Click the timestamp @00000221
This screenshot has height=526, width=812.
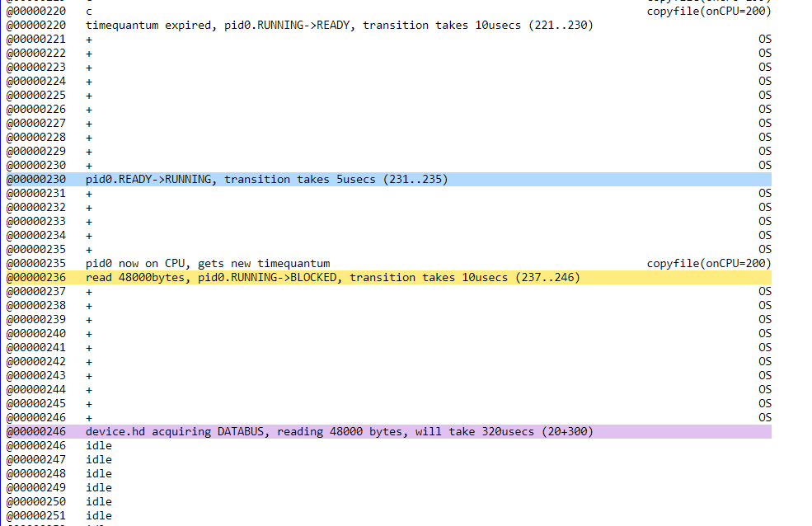click(36, 39)
